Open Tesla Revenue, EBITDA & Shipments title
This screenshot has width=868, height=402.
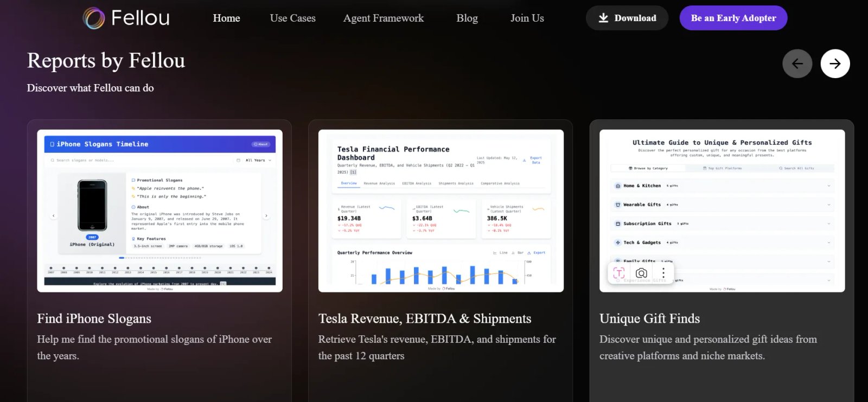(x=425, y=318)
